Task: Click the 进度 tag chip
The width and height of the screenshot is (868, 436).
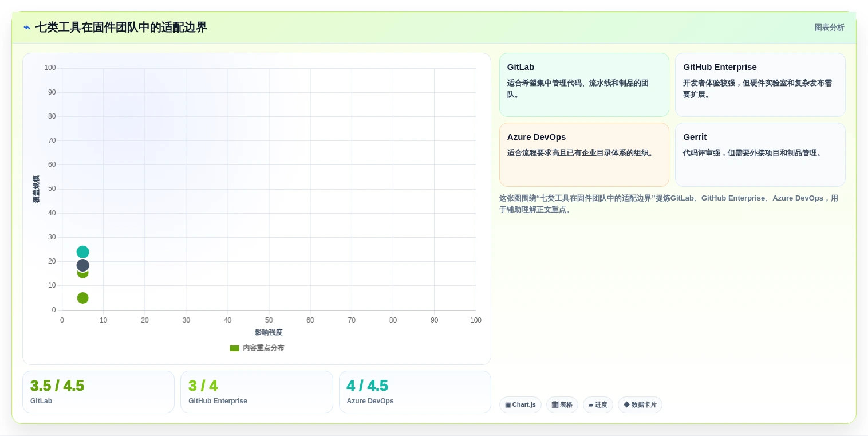Action: coord(598,405)
